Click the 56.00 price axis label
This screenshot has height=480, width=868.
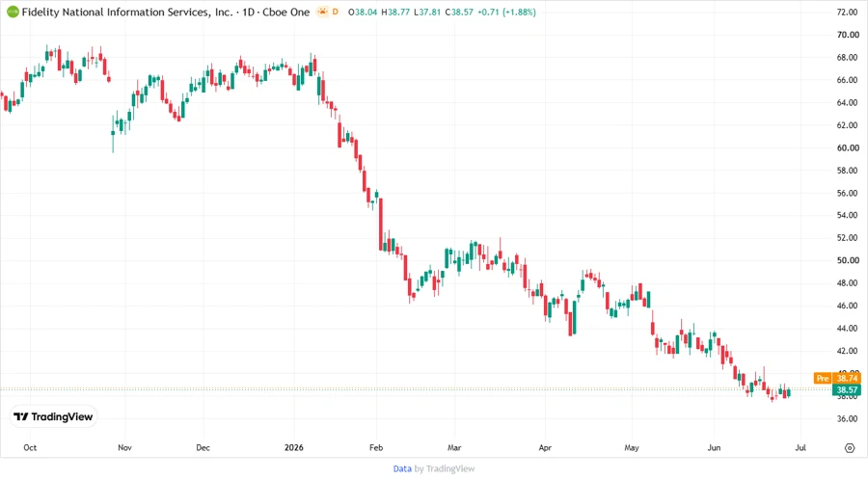848,194
